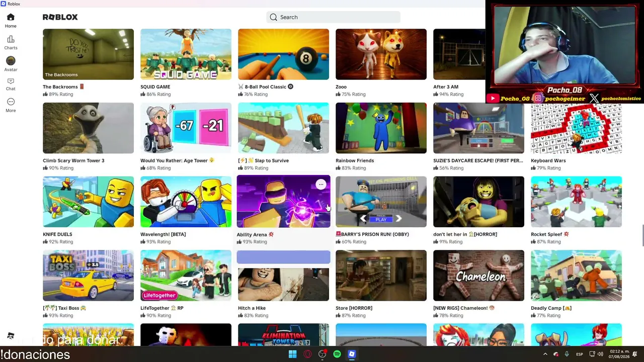The height and width of the screenshot is (362, 644).
Task: Open the Deadly Camp game title
Action: click(551, 308)
